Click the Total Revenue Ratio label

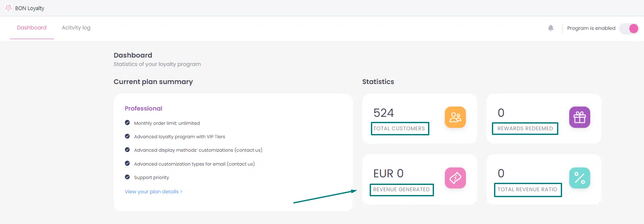point(527,190)
